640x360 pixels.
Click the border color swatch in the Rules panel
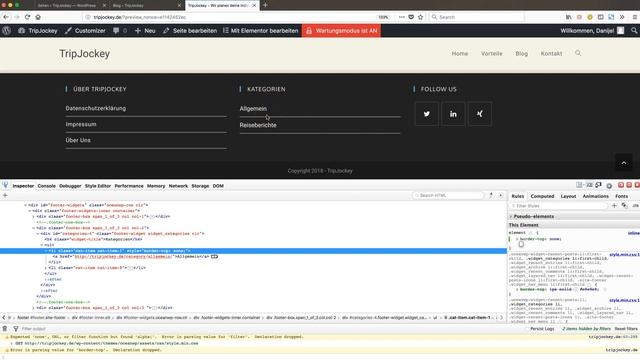pos(576,289)
